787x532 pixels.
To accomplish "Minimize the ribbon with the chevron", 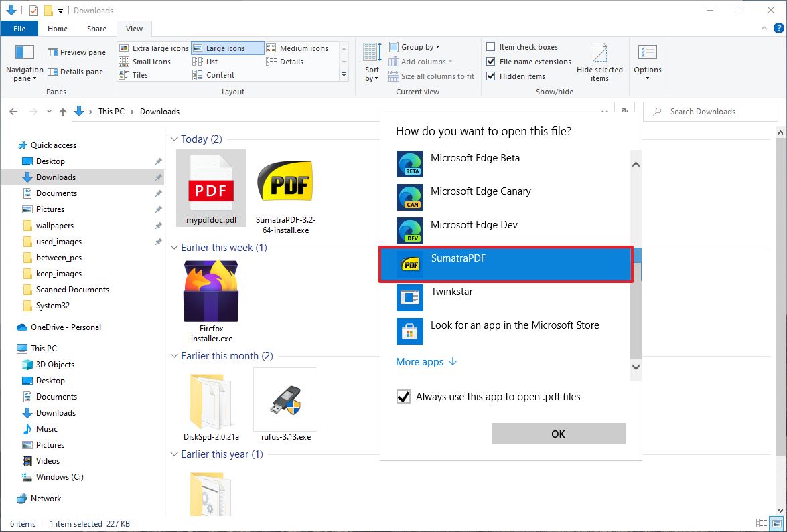I will click(764, 29).
